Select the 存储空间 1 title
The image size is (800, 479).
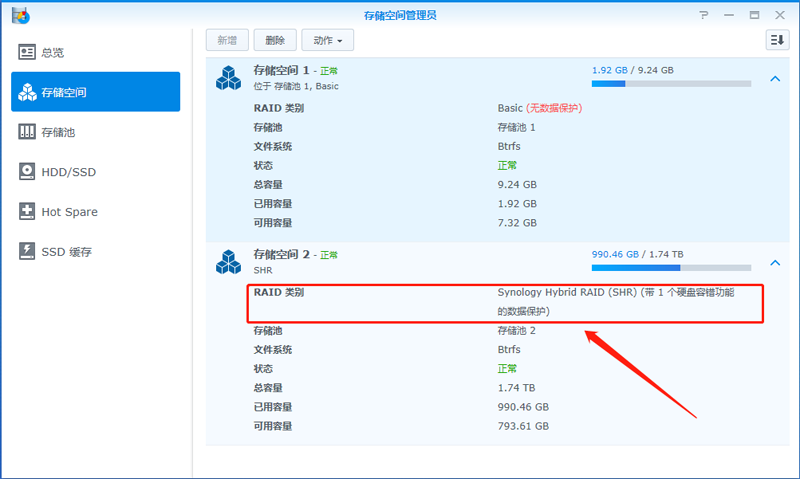point(282,70)
